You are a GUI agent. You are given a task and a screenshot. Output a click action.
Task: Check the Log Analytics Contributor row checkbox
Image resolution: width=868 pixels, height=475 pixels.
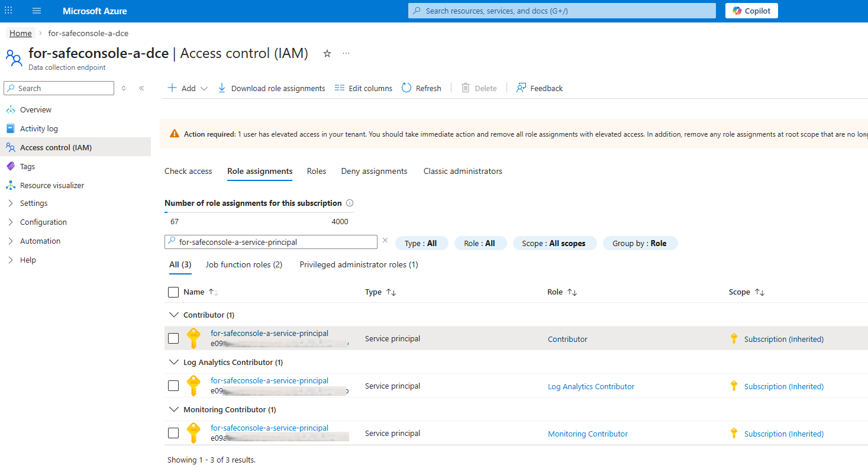tap(173, 386)
